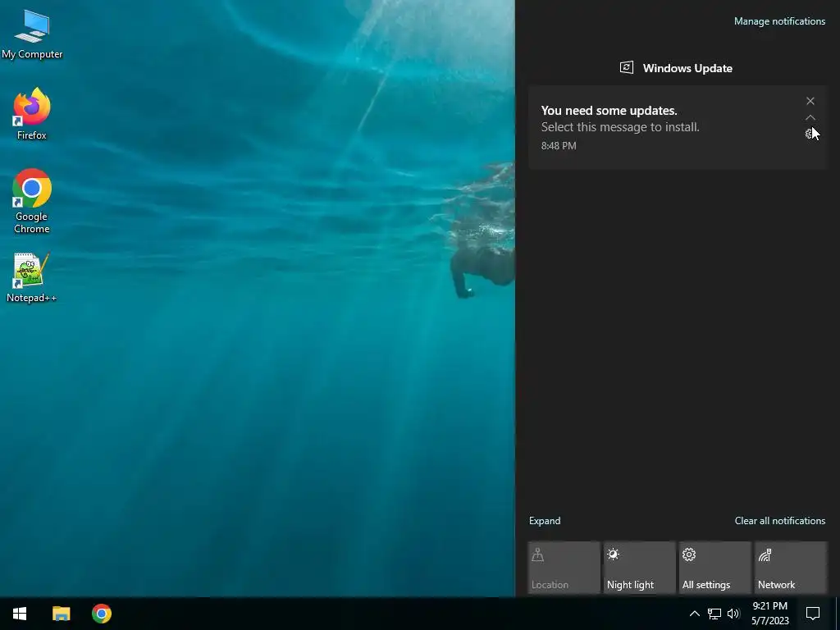
Task: Click the taskbar clock showing 9:21 PM
Action: coord(769,614)
